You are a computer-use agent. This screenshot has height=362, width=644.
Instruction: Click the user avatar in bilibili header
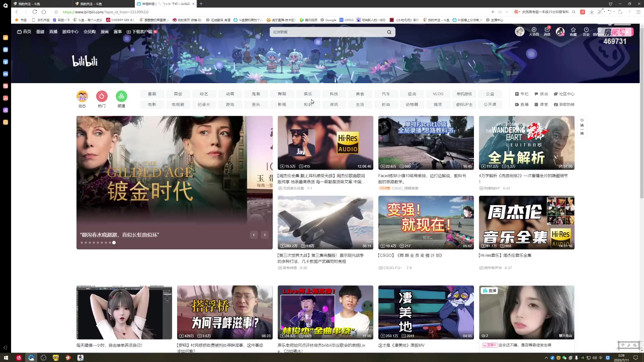520,32
